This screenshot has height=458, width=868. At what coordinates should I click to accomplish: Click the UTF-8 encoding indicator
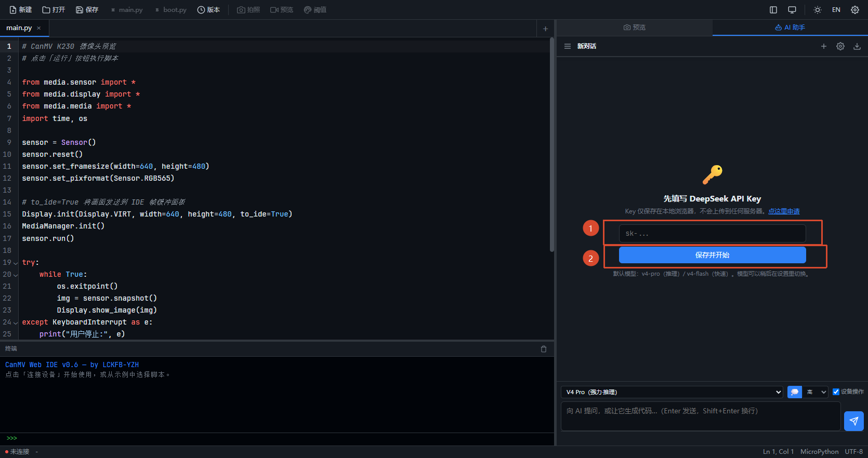[853, 452]
